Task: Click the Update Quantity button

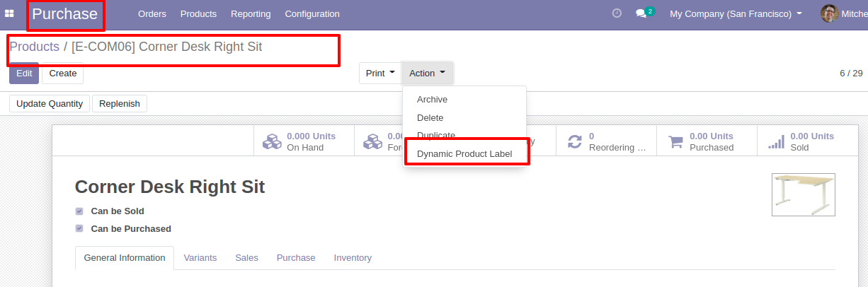Action: pyautogui.click(x=50, y=104)
